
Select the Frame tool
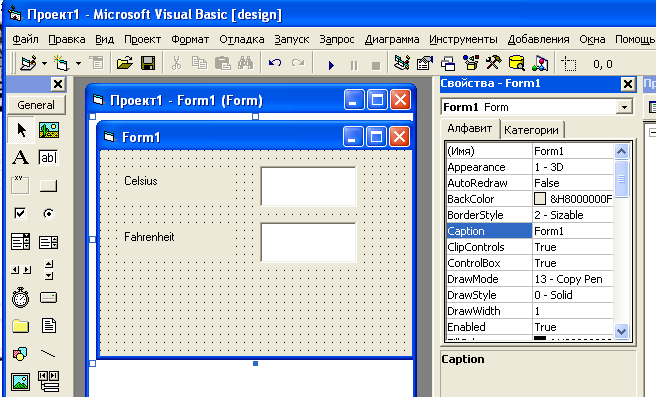point(21,185)
